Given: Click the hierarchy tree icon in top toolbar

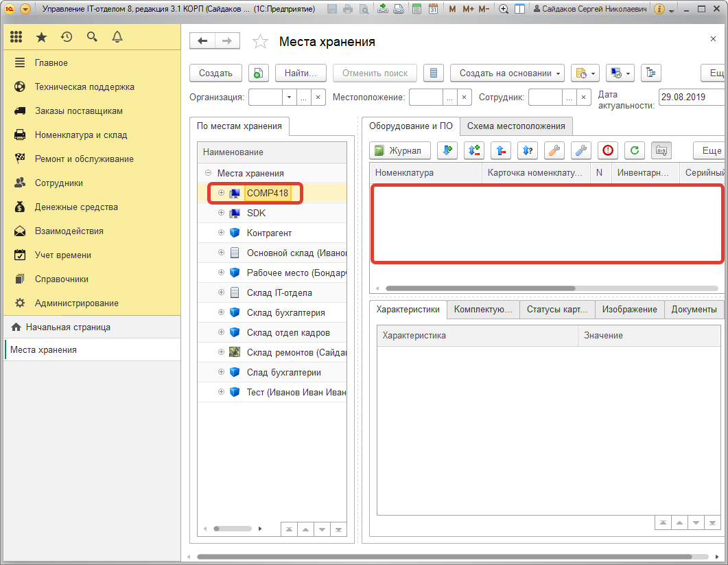Looking at the screenshot, I should [651, 73].
